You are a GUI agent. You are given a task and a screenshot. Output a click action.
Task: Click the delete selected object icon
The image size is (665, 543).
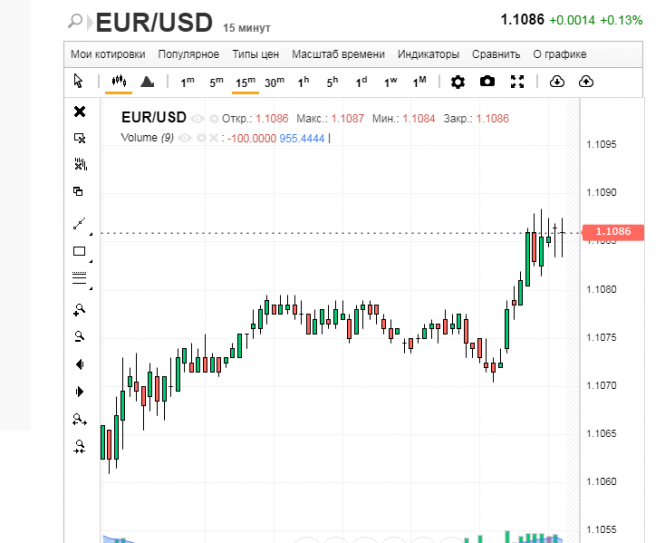(79, 138)
